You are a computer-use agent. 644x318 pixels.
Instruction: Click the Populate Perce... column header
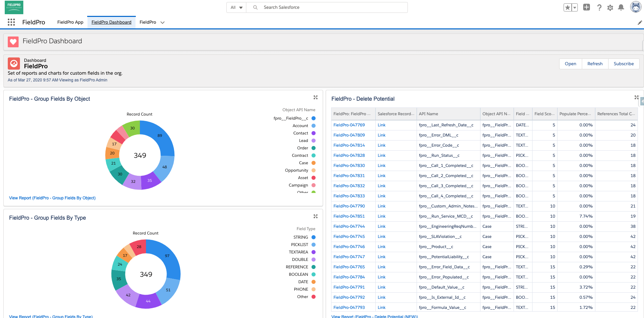576,114
